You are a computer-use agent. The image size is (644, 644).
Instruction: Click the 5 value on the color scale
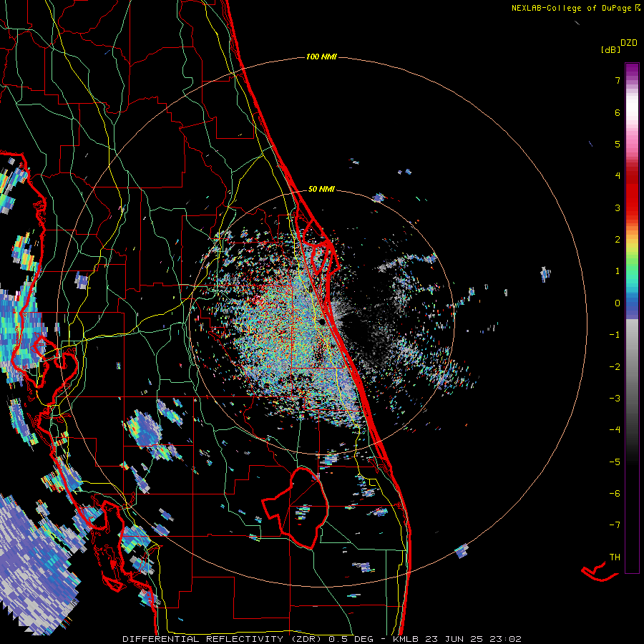[x=618, y=144]
